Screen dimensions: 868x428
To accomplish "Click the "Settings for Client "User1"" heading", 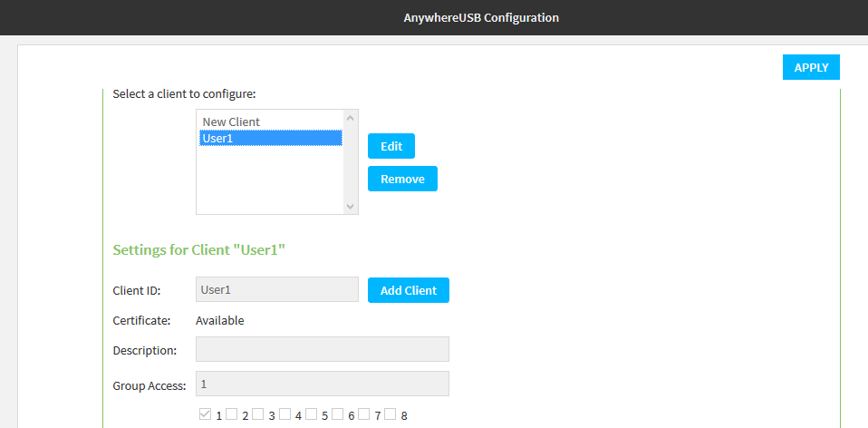I will point(198,249).
